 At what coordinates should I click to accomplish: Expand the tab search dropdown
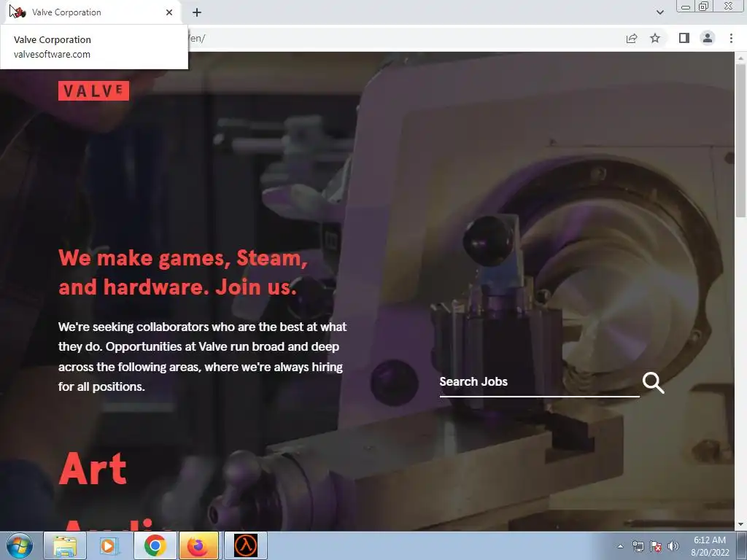click(659, 12)
